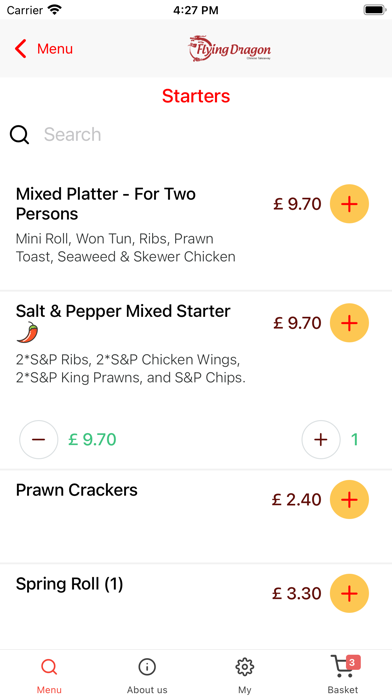
Task: Add Salt & Pepper Mixed Starter to basket
Action: pyautogui.click(x=349, y=323)
